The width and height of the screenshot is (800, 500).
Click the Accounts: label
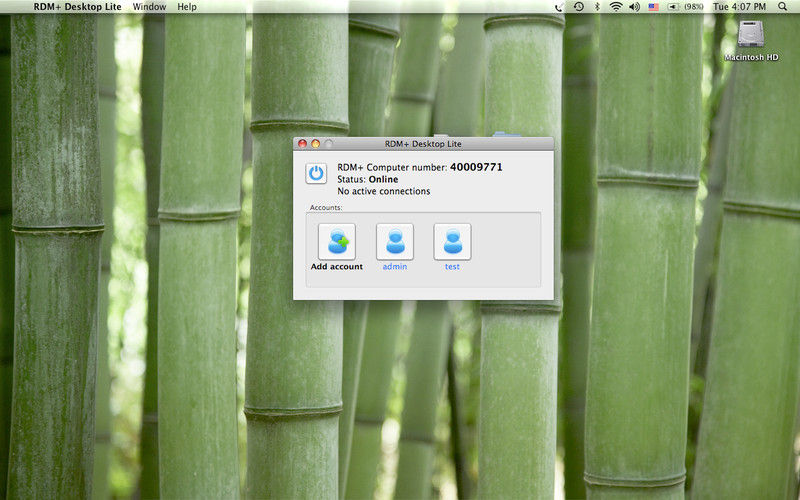(326, 208)
